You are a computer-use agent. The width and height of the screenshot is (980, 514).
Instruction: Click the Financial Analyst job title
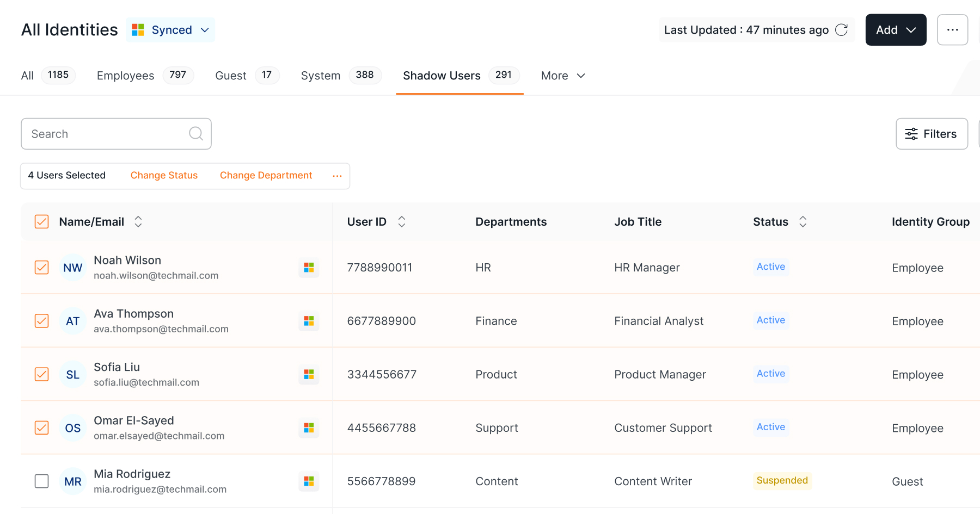659,321
